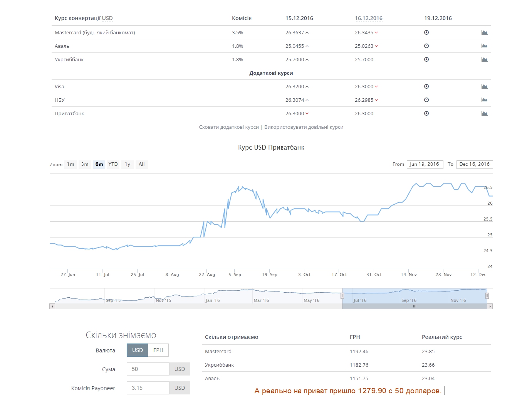
Task: Click chart icon in Аваль row
Action: [x=484, y=46]
